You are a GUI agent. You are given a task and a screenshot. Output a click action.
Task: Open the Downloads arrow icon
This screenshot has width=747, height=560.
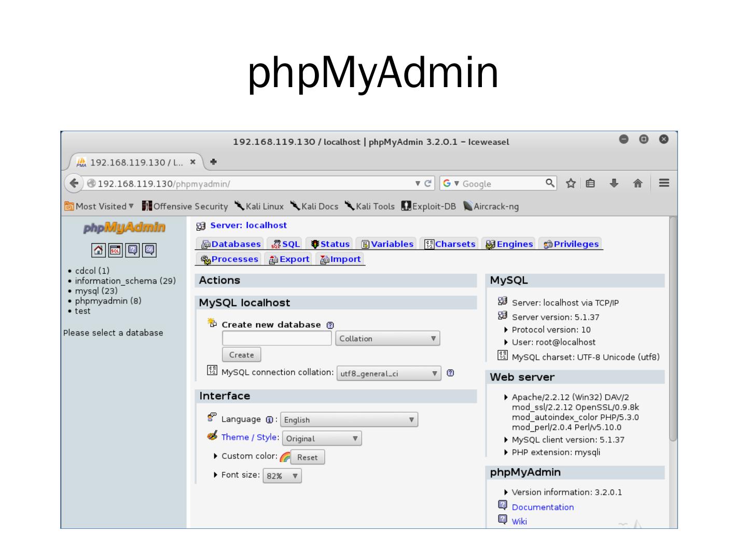[614, 183]
